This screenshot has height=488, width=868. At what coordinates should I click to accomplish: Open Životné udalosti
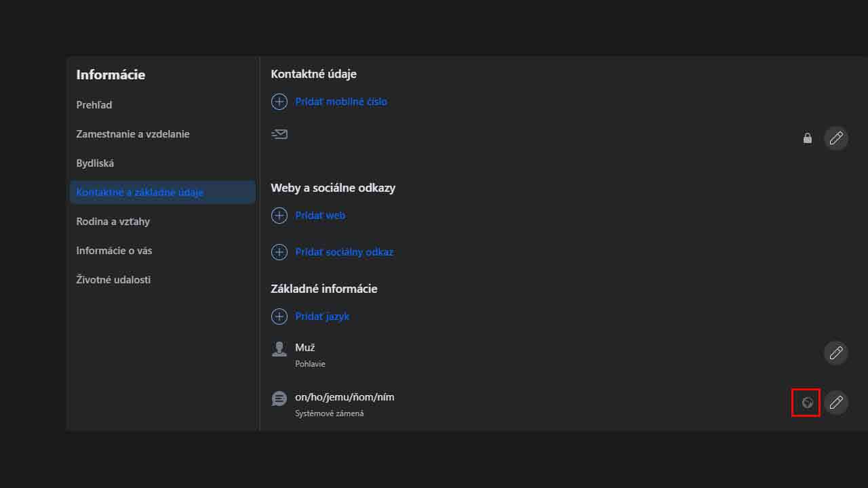point(113,280)
